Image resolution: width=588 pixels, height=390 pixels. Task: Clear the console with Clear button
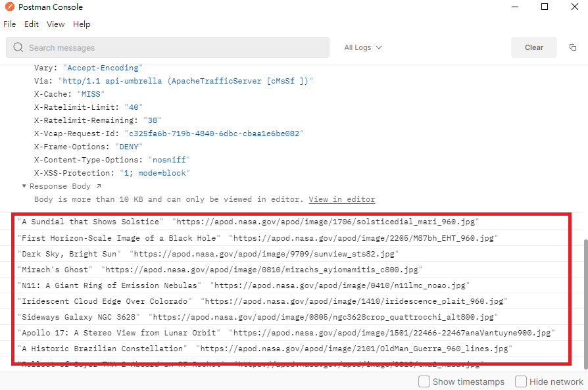(x=534, y=47)
